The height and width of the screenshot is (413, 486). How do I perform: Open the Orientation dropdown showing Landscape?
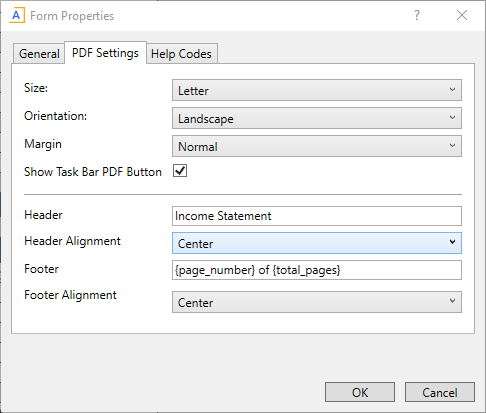pos(317,118)
